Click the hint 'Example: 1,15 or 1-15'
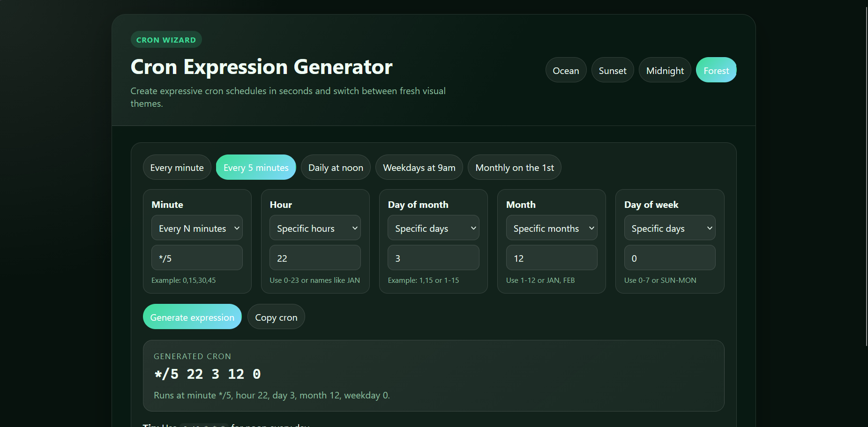This screenshot has height=427, width=868. coord(423,280)
